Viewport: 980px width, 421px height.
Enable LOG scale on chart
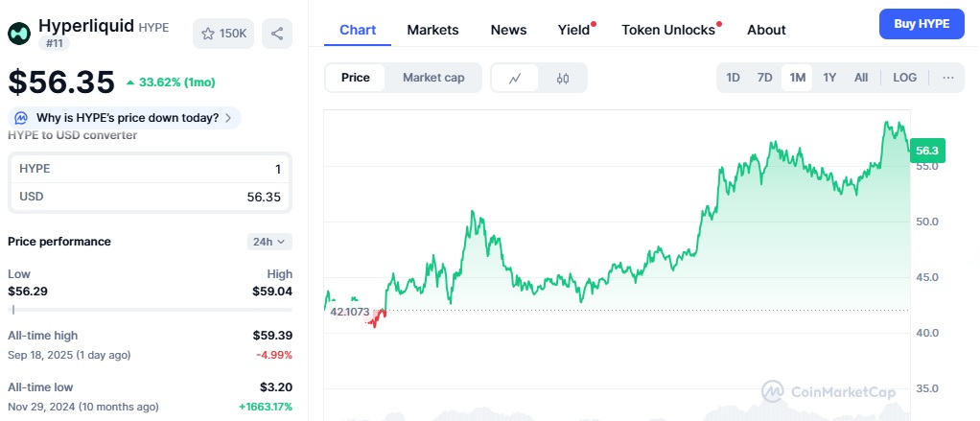click(x=904, y=78)
